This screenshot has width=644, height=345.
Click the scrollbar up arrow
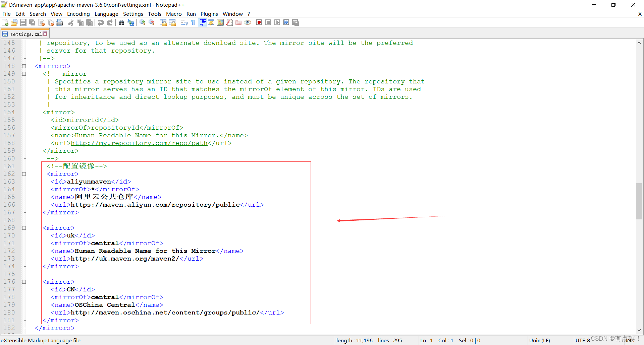click(x=639, y=43)
